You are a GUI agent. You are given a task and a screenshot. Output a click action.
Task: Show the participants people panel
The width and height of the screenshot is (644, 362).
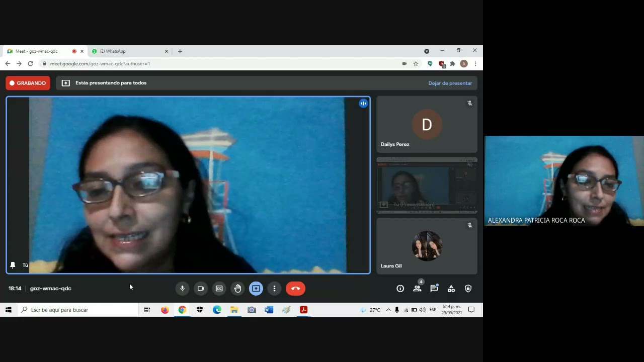tap(417, 289)
